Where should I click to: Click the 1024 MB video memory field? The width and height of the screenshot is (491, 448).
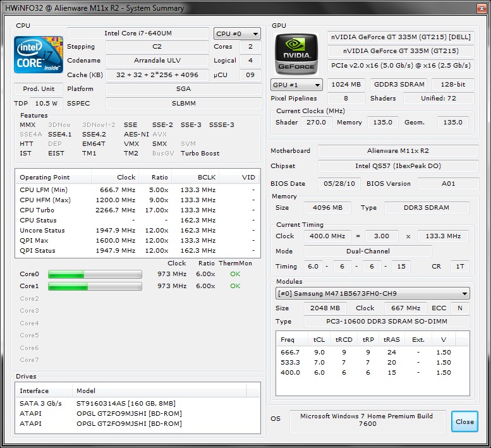point(346,85)
